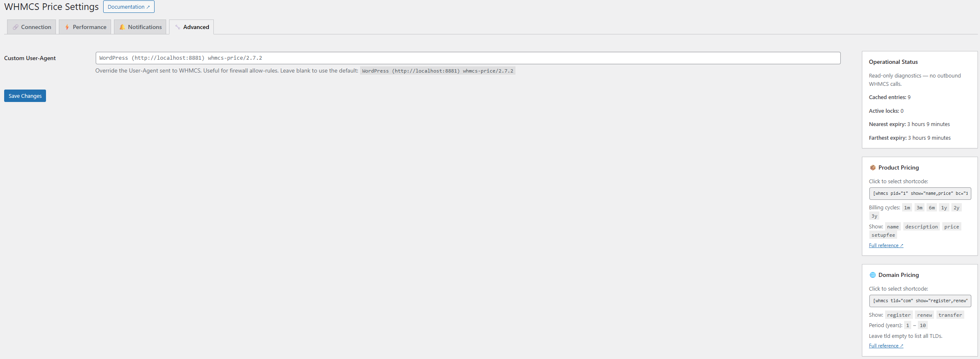Click the 'description' show option code

tap(922, 227)
